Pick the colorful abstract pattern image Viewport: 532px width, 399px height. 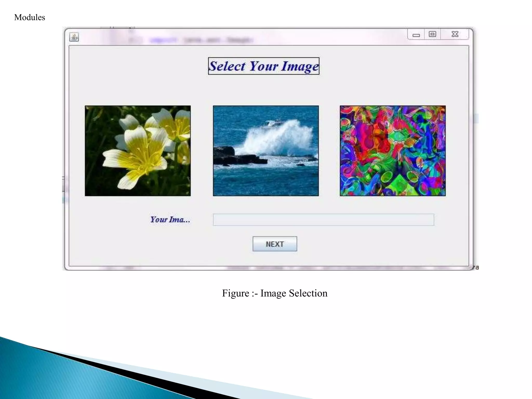pyautogui.click(x=393, y=151)
